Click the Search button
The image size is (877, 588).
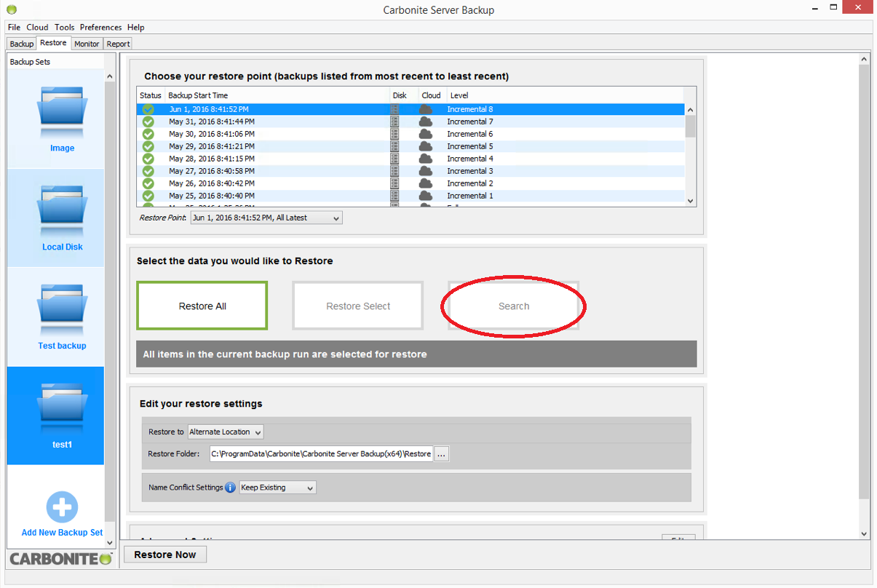[x=514, y=306]
